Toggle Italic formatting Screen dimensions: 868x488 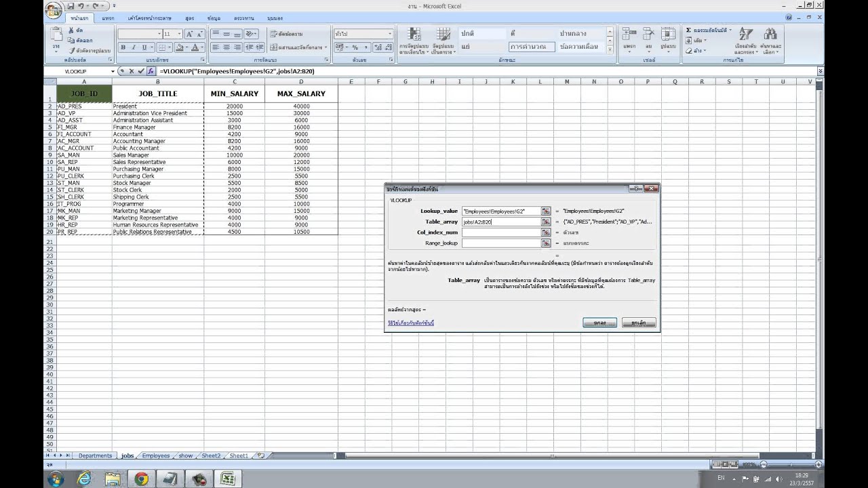pos(134,47)
